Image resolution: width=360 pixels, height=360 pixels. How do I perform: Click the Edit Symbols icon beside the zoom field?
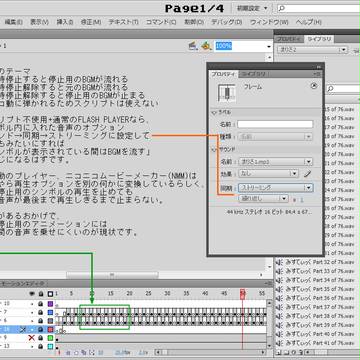pyautogui.click(x=206, y=46)
